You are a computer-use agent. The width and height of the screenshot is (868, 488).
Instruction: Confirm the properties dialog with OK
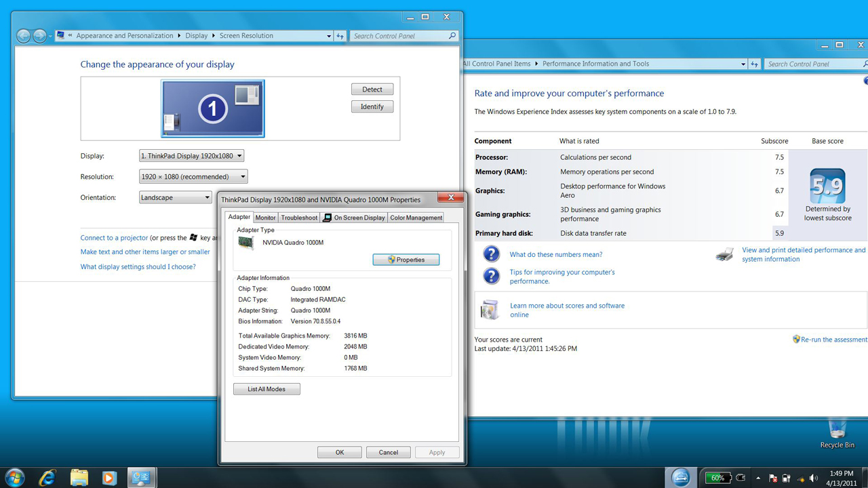[340, 452]
